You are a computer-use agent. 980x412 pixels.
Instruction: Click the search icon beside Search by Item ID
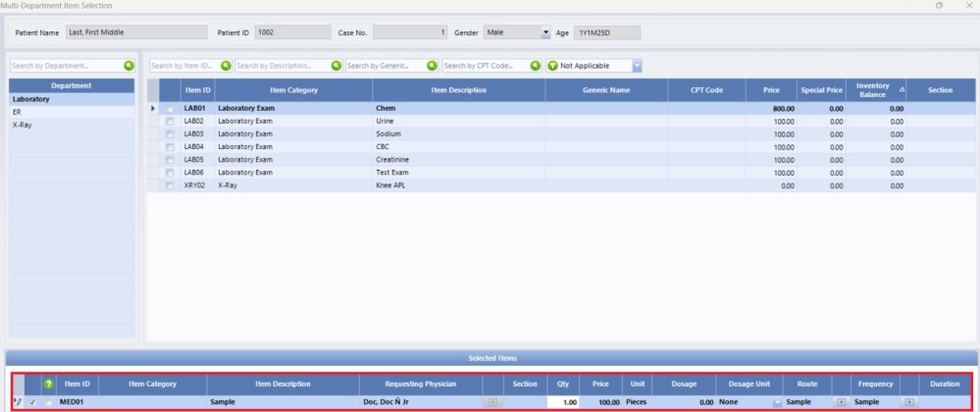[226, 66]
